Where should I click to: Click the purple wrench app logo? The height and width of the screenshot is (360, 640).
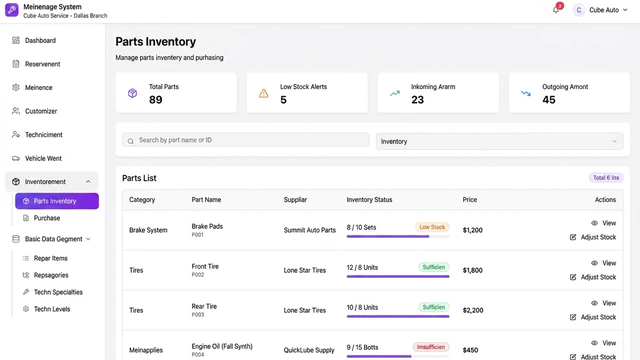[12, 10]
